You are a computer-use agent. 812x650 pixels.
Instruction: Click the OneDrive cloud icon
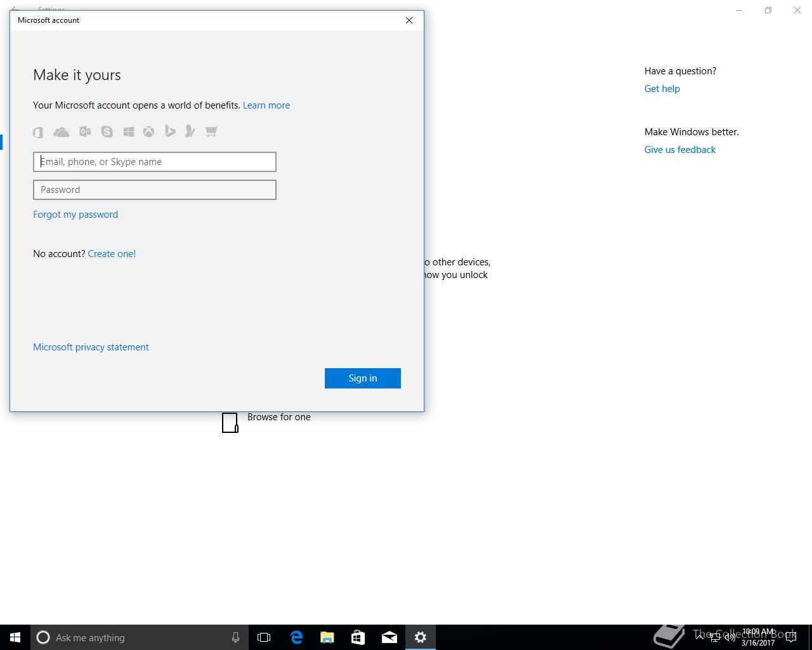pos(62,132)
